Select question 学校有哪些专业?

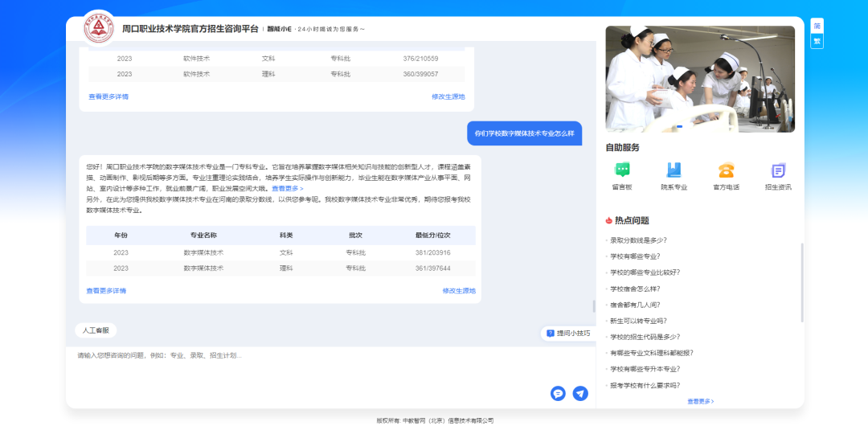(635, 256)
